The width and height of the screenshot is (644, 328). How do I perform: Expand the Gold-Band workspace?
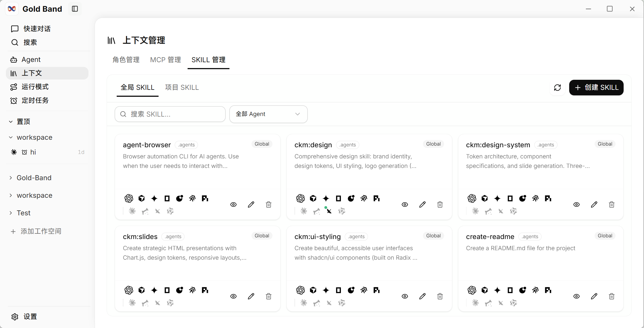click(11, 178)
